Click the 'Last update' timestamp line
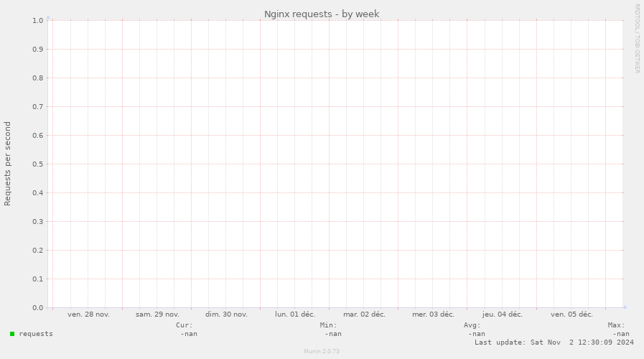Image resolution: width=644 pixels, height=359 pixels. 554,342
